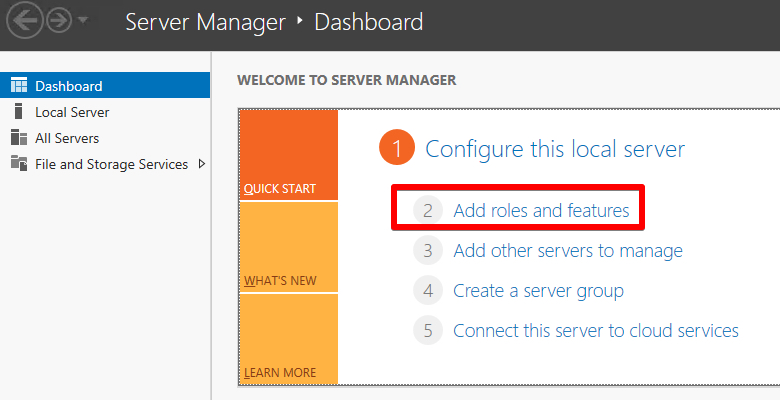Image resolution: width=780 pixels, height=400 pixels.
Task: Select Dashboard in the navigation pane
Action: click(x=105, y=85)
